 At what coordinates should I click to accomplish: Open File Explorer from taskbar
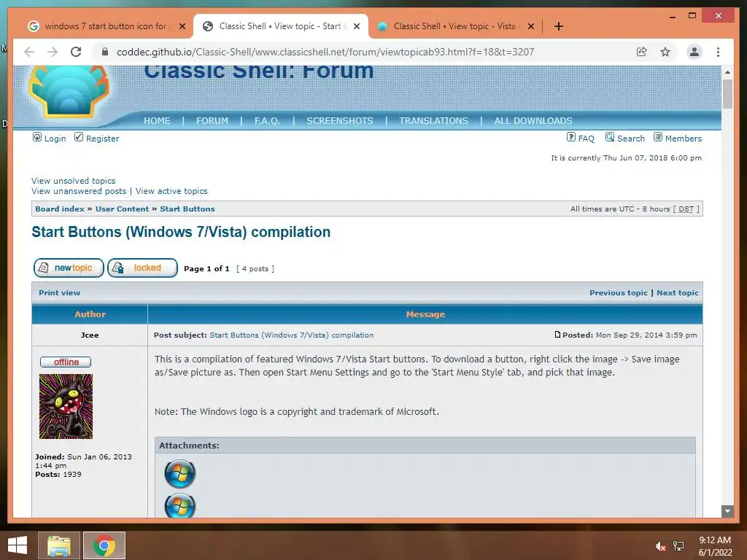point(58,545)
